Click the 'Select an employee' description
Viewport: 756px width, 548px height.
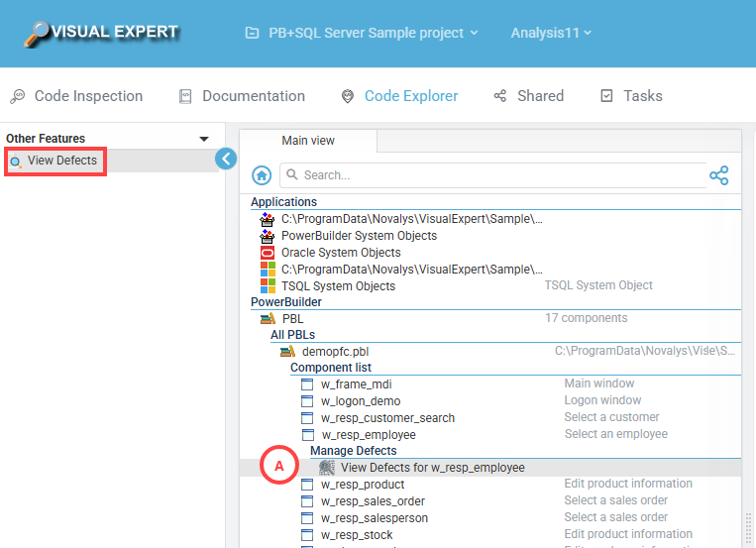pos(615,434)
